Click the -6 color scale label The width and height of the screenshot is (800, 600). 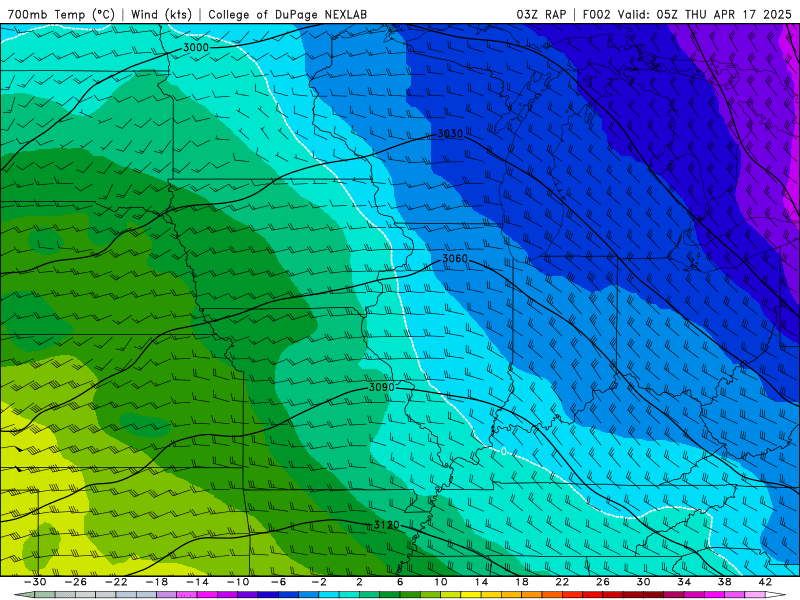click(x=278, y=582)
